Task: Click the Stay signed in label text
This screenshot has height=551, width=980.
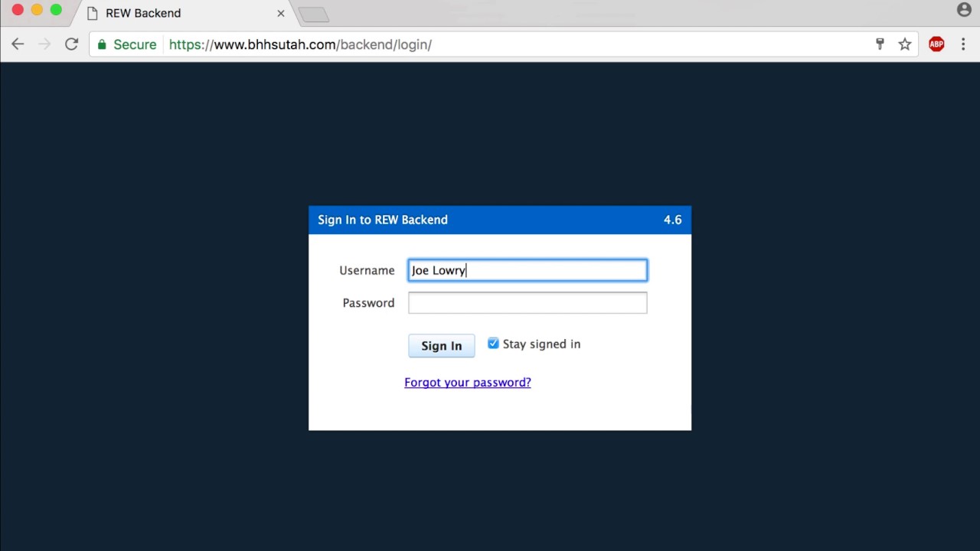Action: pos(541,344)
